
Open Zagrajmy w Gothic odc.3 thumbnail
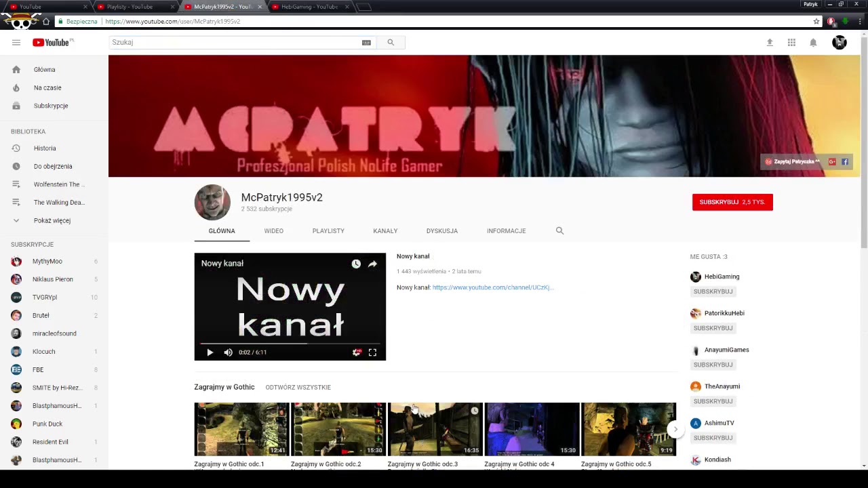[x=435, y=429]
